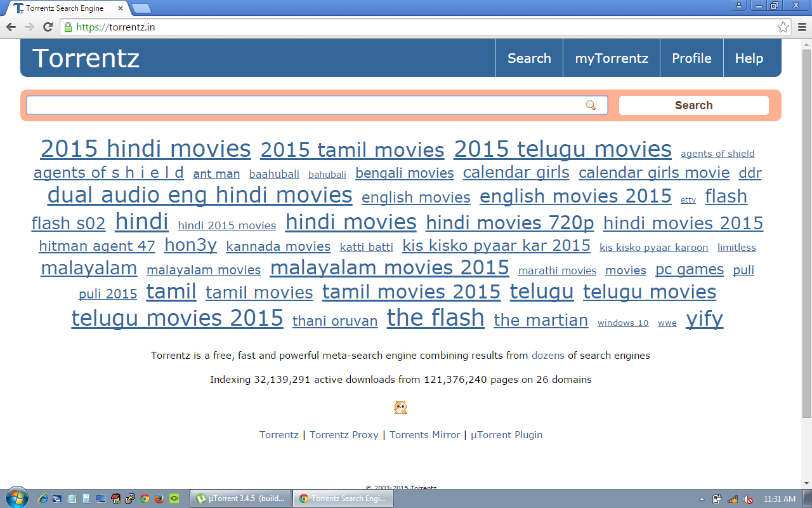Screen dimensions: 812x508
Task: Open a new browser tab
Action: [x=141, y=8]
